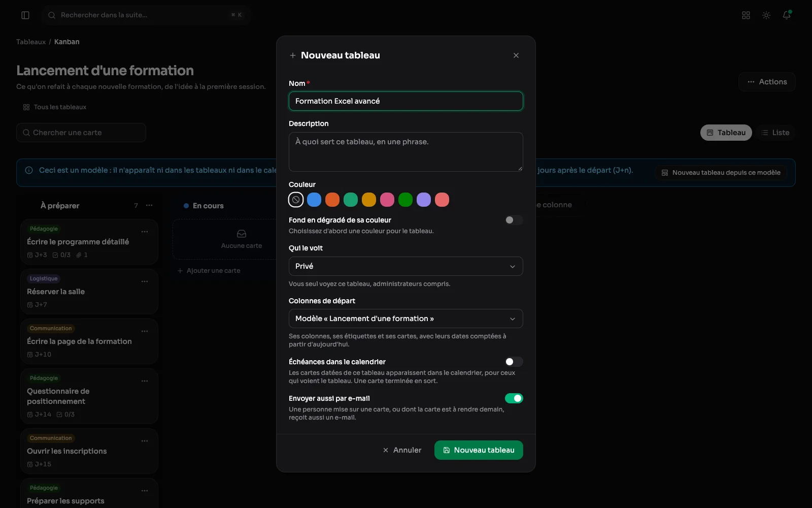Viewport: 812px width, 508px height.
Task: Click the Nom input field
Action: click(406, 101)
